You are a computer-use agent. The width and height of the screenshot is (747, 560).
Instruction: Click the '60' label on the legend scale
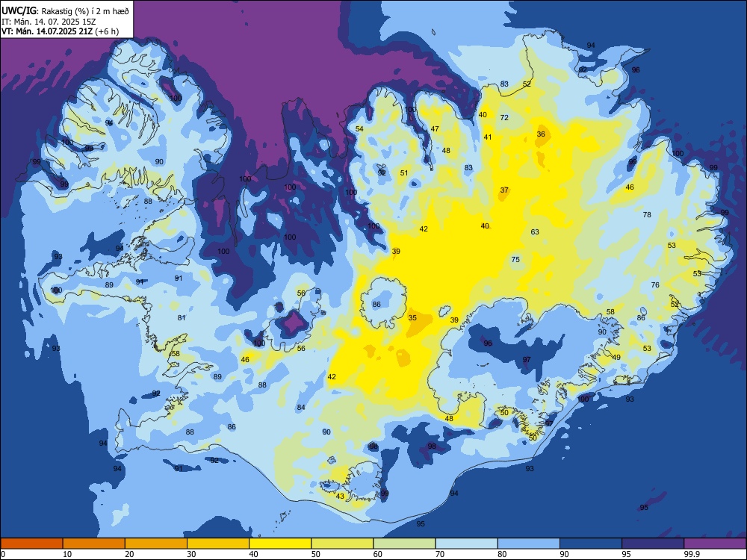tap(378, 554)
